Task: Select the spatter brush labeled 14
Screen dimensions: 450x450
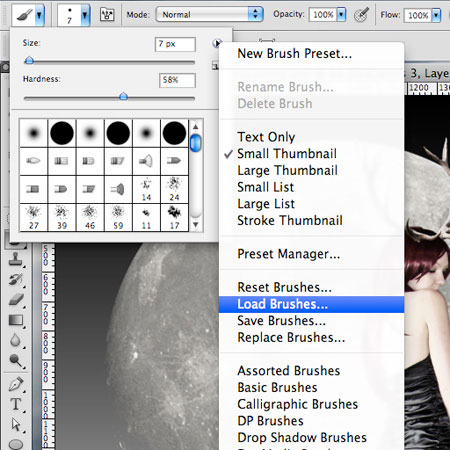Action: tap(146, 189)
